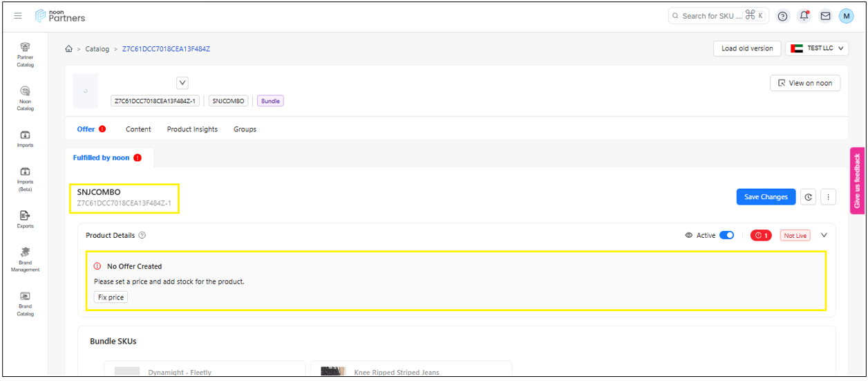Open the notifications bell
Screen dimensions: 868x381
(804, 16)
